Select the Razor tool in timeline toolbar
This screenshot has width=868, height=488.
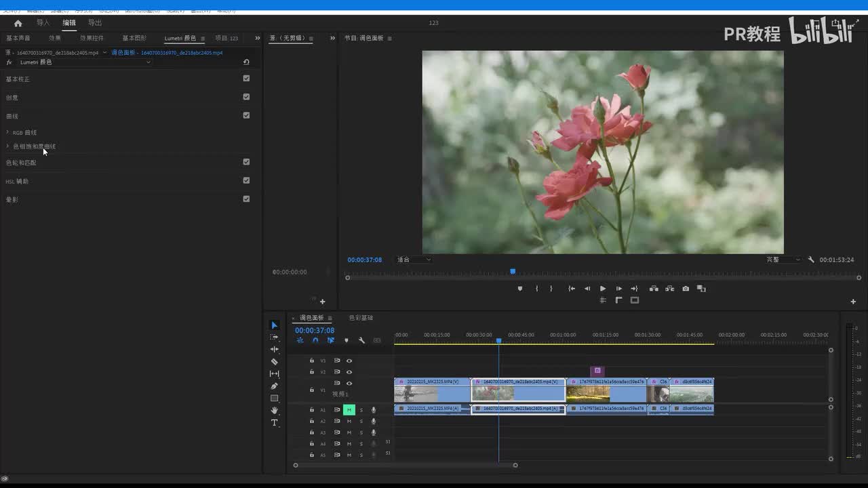274,362
